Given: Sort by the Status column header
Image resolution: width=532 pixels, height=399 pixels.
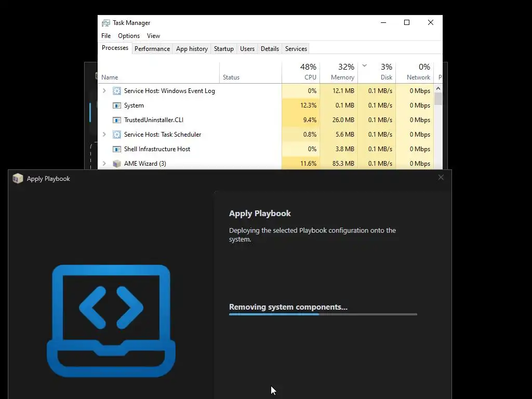Looking at the screenshot, I should [250, 73].
